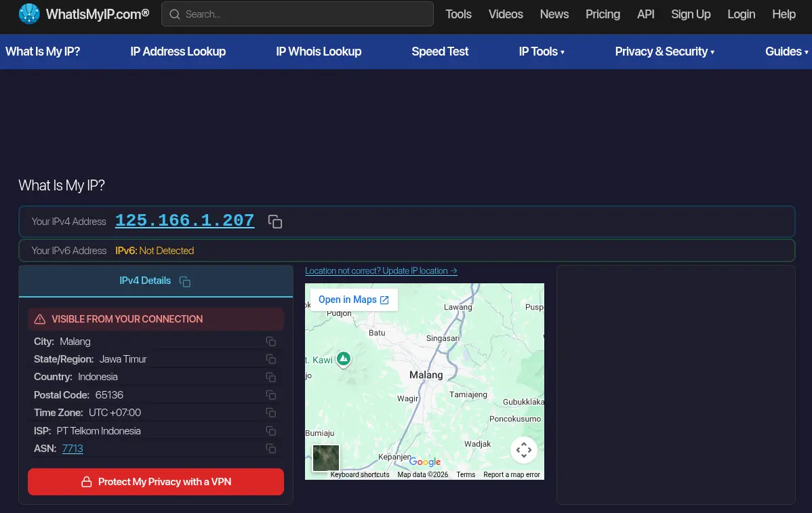The width and height of the screenshot is (812, 513).
Task: Click the Tamiajeng label on map
Action: tap(468, 394)
